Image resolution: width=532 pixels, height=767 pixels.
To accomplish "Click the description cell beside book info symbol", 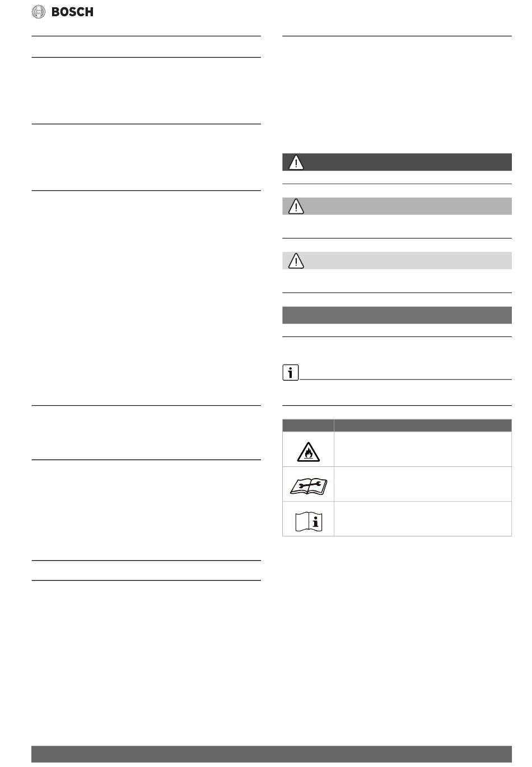I will coord(423,519).
